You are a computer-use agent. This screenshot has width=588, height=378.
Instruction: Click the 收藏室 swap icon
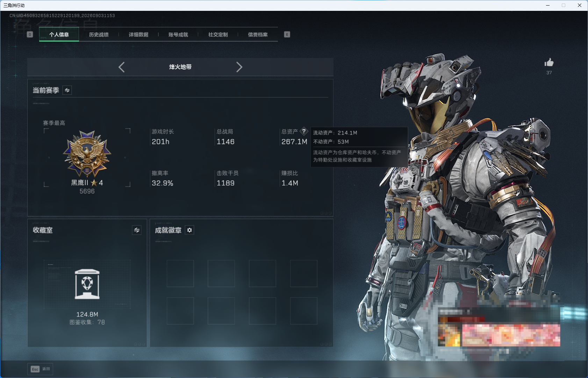[x=137, y=230]
